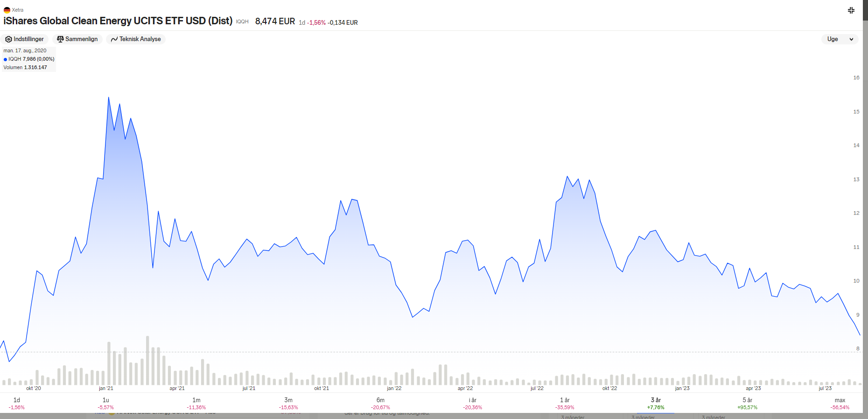This screenshot has height=419, width=868.
Task: Click the legend date man. 17. aug., 2020
Action: (25, 50)
